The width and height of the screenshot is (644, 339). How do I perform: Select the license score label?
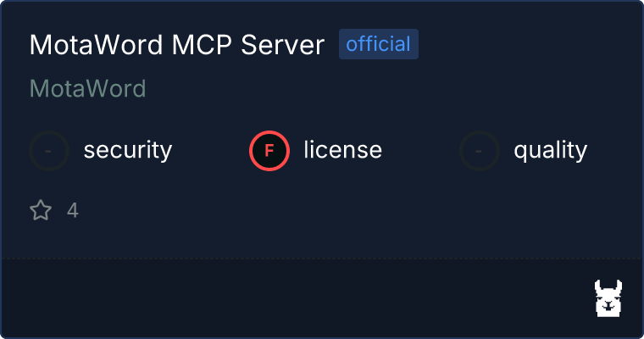point(343,149)
